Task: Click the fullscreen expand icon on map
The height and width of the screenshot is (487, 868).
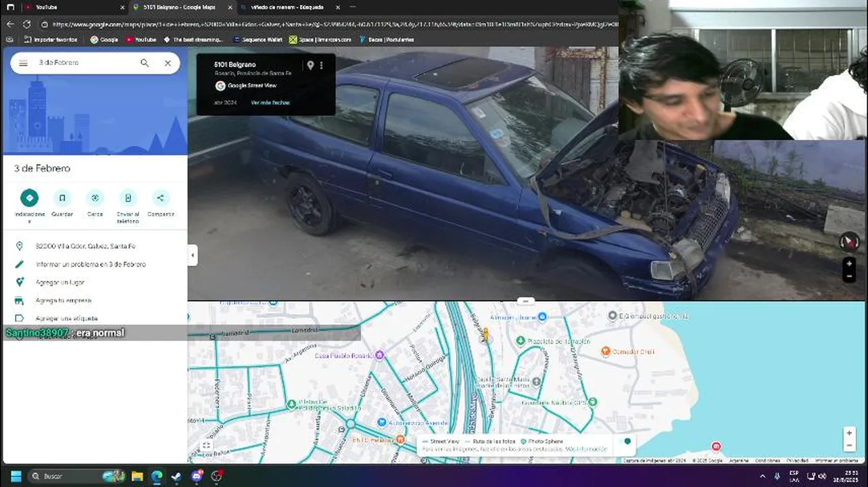Action: 207,445
